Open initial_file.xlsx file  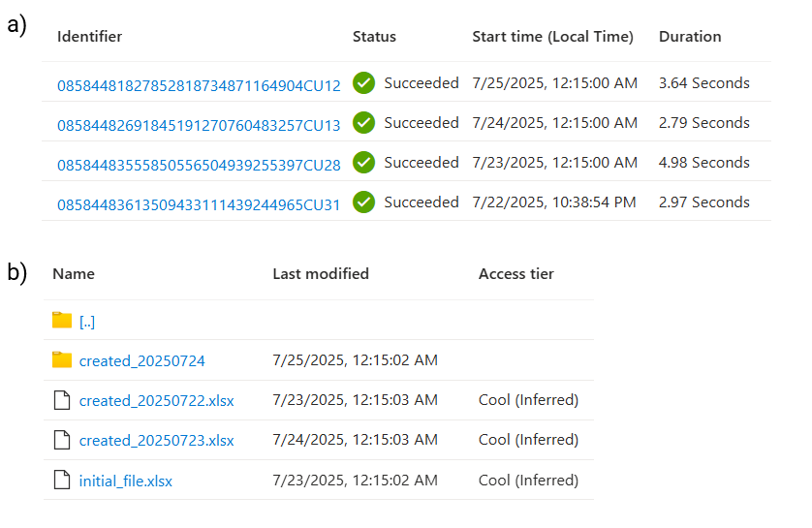(125, 481)
